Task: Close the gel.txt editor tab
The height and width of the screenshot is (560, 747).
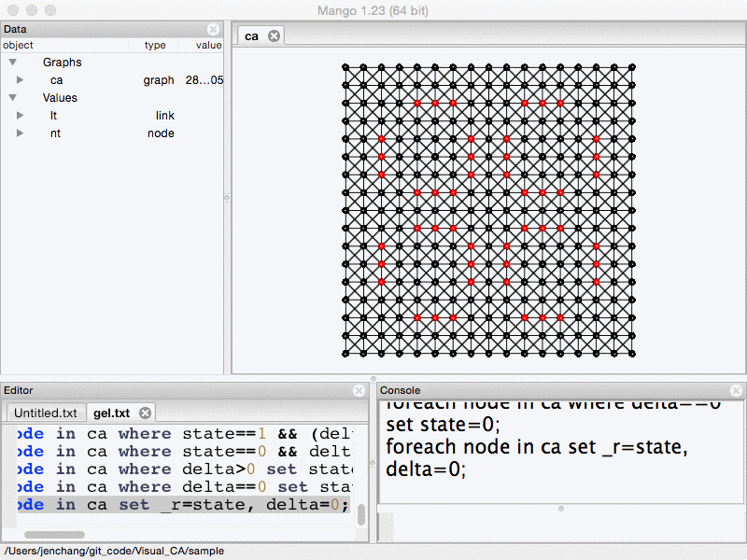Action: (x=145, y=413)
